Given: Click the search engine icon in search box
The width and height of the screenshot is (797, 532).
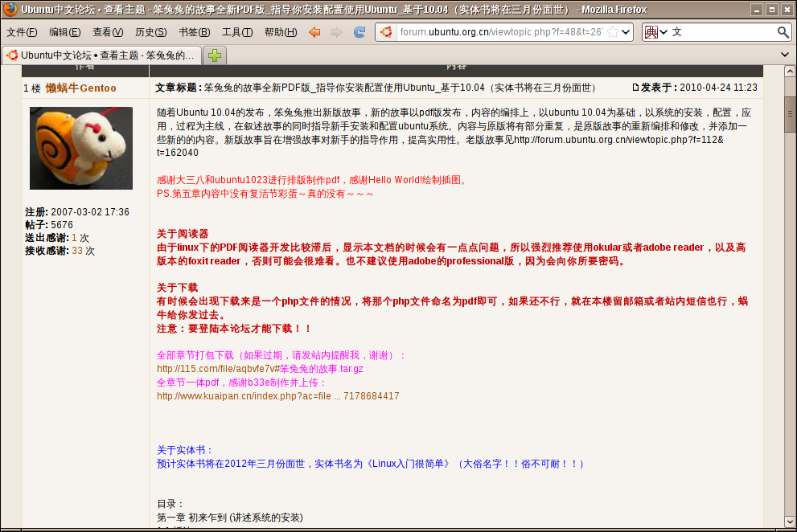Looking at the screenshot, I should click(x=651, y=32).
